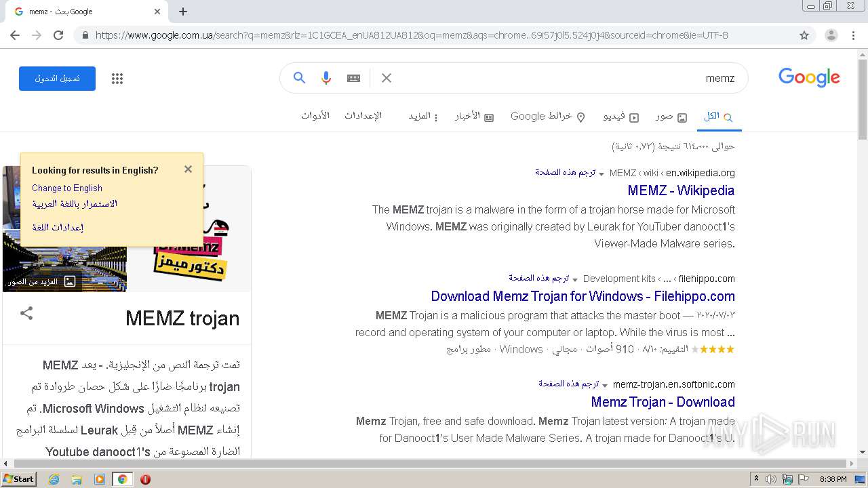Switch to the News tab

pos(474,117)
